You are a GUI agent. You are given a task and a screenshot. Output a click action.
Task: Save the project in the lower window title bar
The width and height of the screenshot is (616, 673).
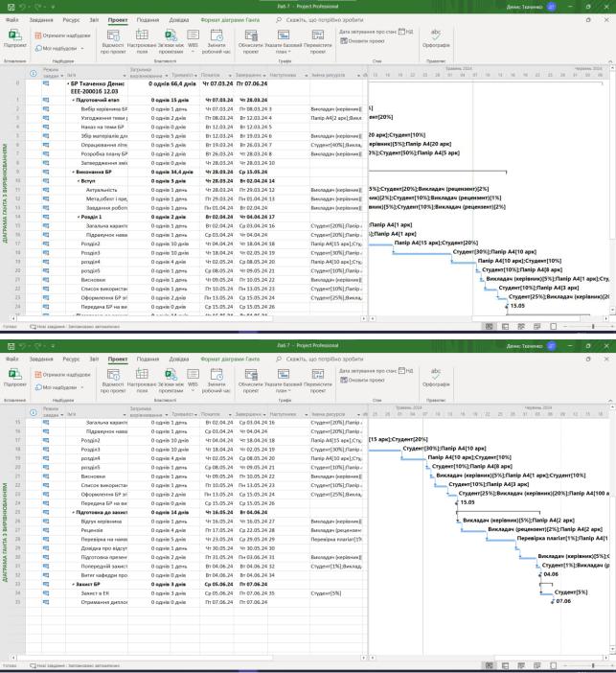pyautogui.click(x=11, y=346)
